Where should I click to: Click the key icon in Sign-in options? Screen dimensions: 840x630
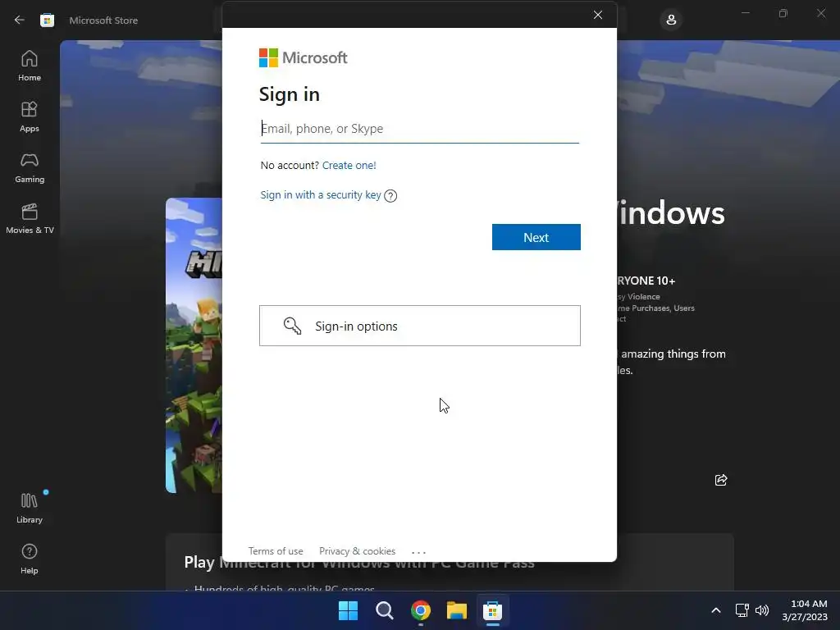click(293, 326)
